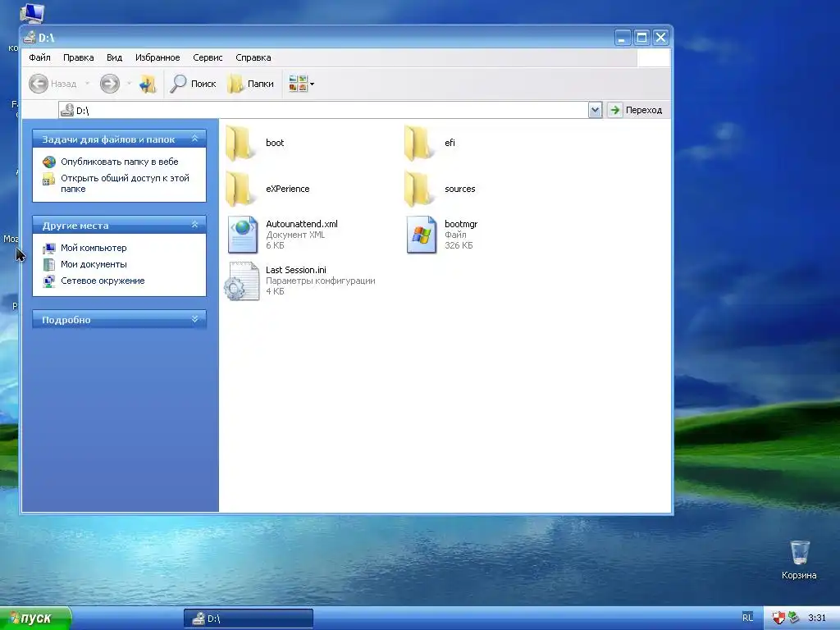Click the пуск Start button

pos(35,619)
